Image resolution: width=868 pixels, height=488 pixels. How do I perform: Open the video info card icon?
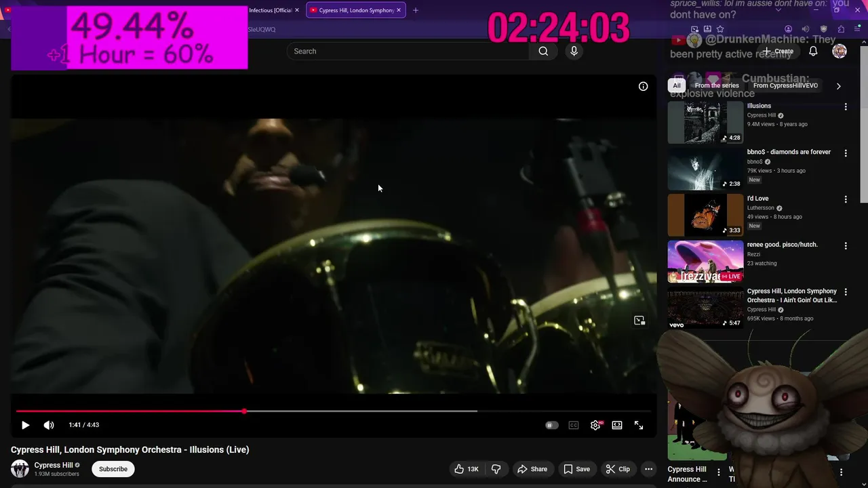tap(643, 86)
